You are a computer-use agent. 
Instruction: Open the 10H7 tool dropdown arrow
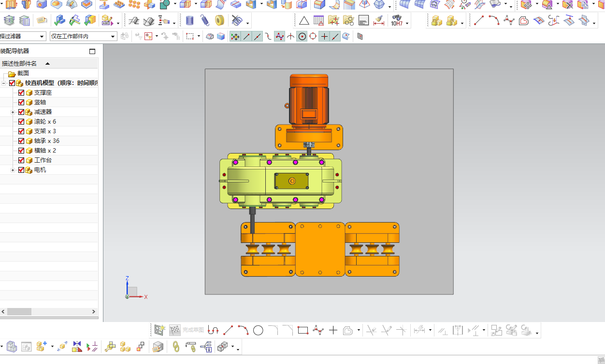click(407, 23)
